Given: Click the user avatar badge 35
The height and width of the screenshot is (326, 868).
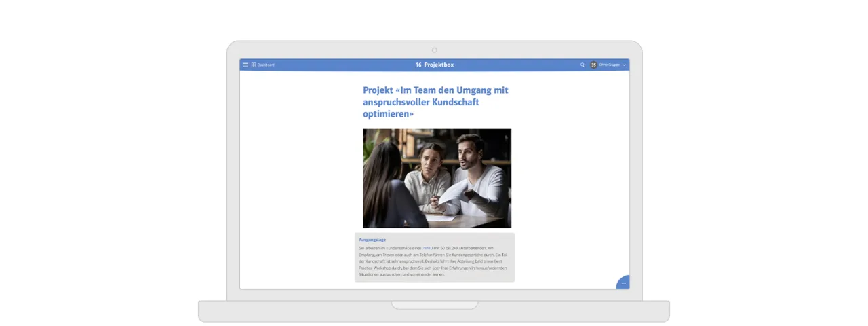Looking at the screenshot, I should [593, 65].
